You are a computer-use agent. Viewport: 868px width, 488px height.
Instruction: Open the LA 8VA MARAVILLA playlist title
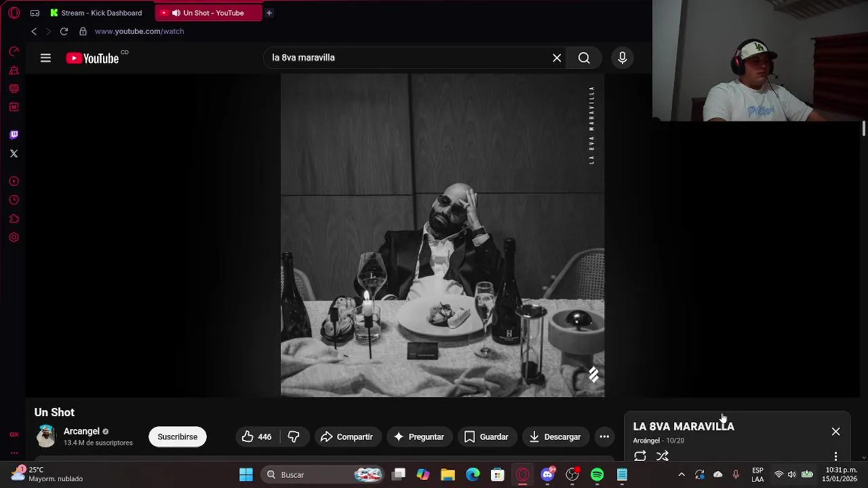click(684, 426)
